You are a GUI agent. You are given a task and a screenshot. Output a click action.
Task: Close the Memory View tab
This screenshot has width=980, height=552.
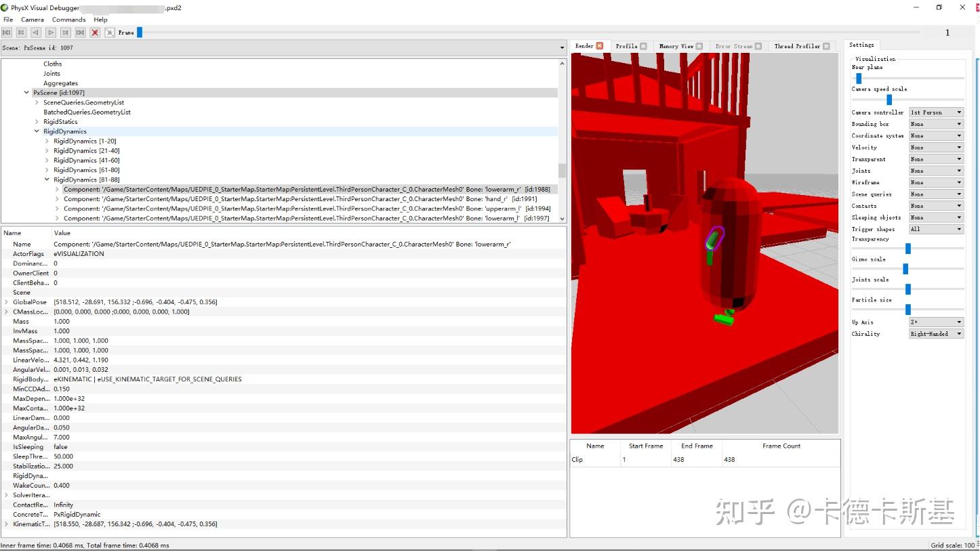(x=699, y=46)
